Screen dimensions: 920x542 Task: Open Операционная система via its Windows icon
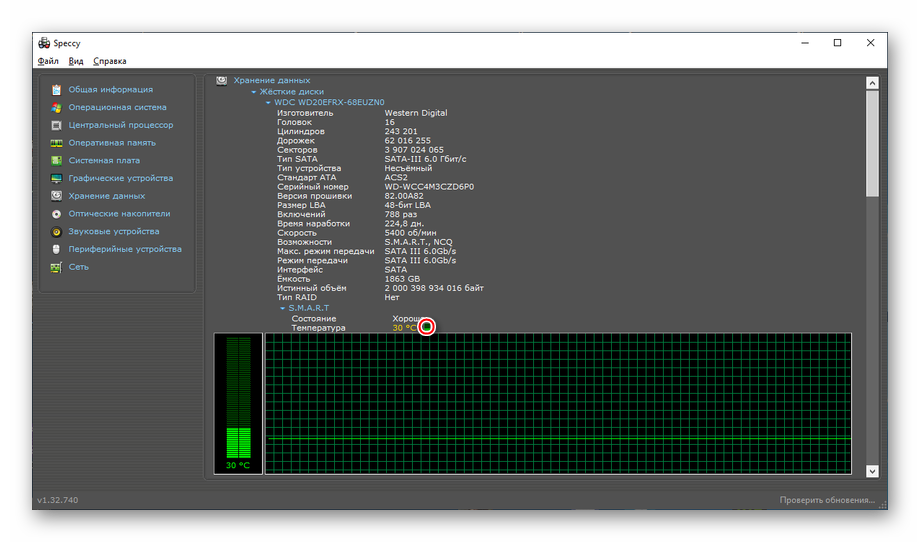coord(57,108)
